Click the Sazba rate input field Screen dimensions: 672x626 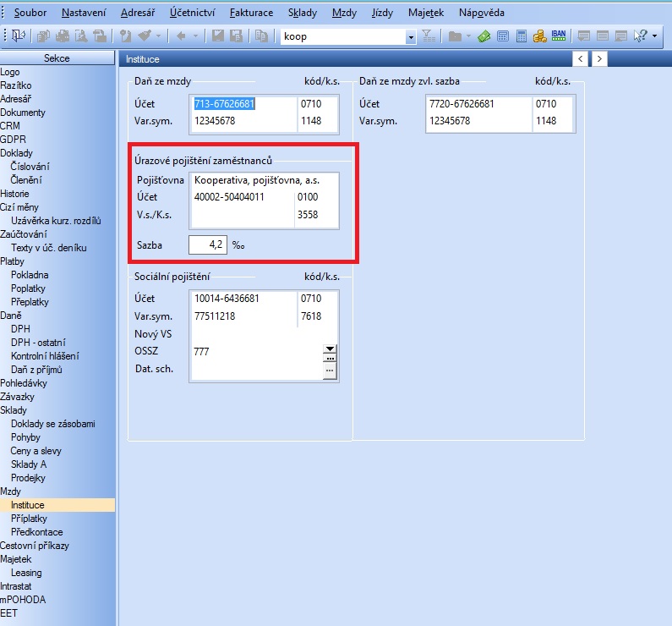pos(208,245)
